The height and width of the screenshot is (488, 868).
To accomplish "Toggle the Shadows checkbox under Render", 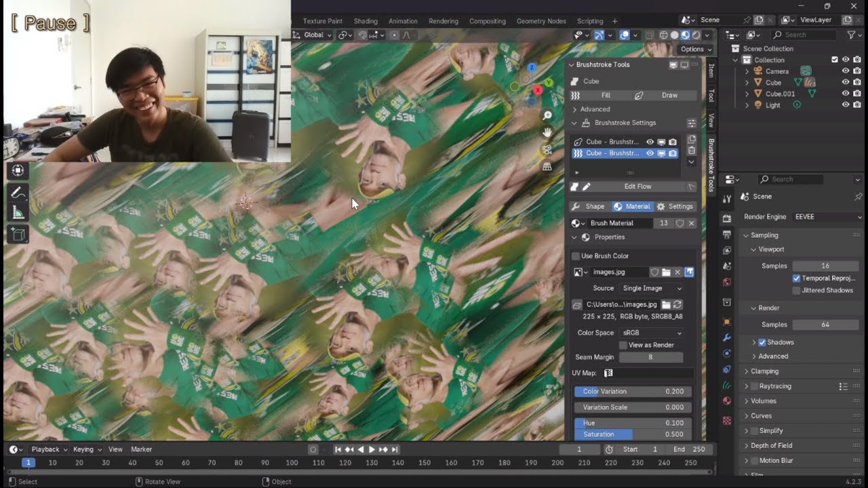I will (x=762, y=342).
